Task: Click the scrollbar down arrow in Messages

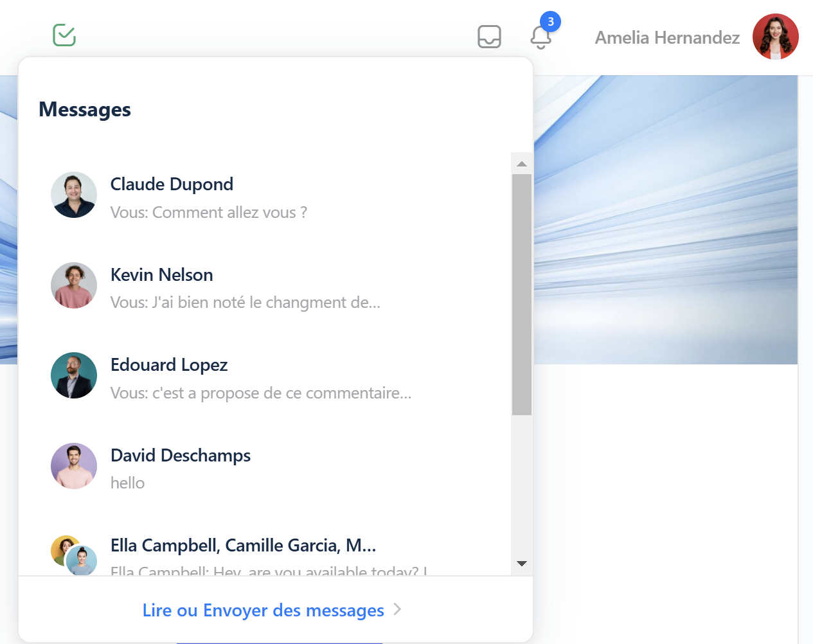Action: [x=522, y=564]
